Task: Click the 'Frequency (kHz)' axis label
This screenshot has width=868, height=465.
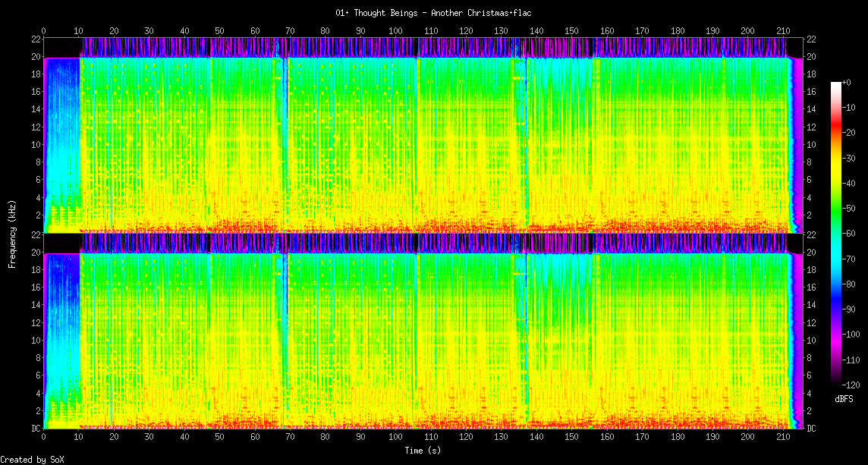Action: (12, 234)
